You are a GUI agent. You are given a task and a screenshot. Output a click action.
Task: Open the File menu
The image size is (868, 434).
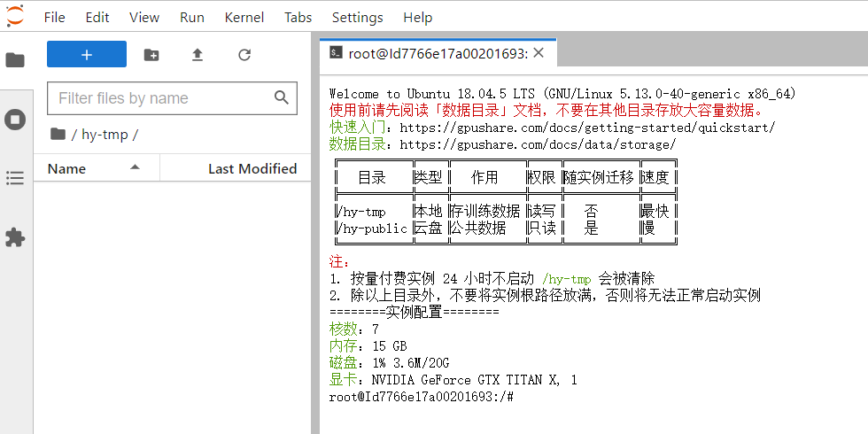point(54,17)
